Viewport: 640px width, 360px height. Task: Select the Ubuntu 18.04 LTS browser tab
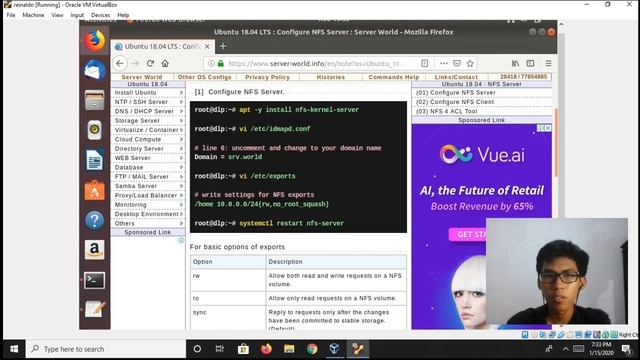pos(163,47)
